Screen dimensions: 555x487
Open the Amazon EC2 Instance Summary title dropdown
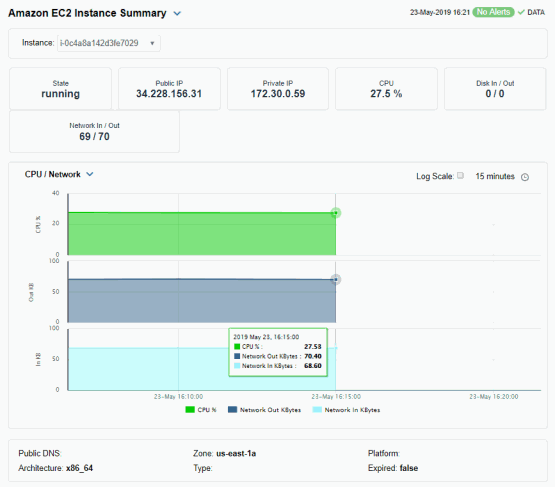[177, 13]
